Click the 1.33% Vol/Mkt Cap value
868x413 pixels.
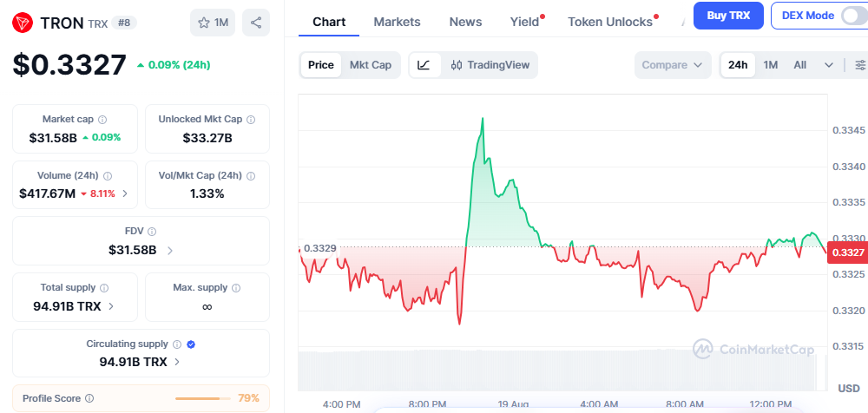207,193
